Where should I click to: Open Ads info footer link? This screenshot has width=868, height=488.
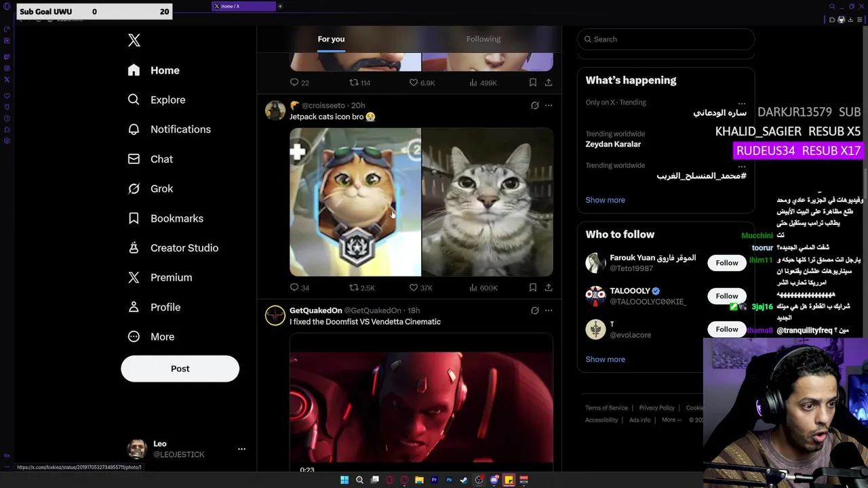639,420
